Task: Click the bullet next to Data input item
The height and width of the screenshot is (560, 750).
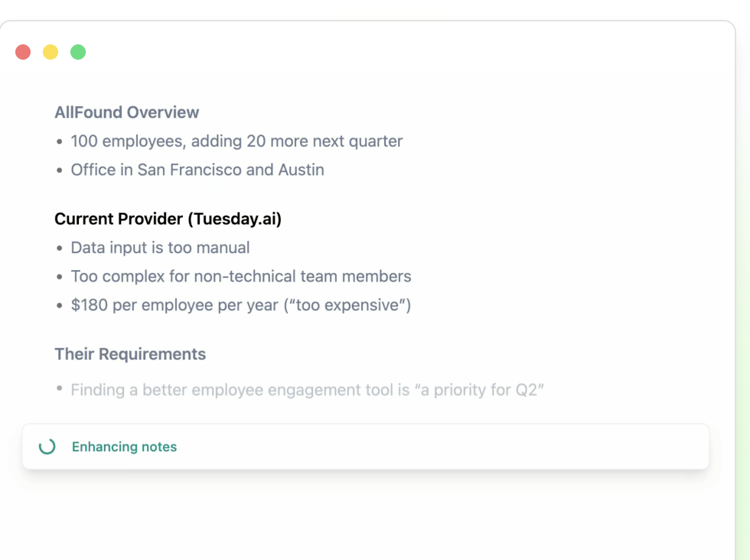Action: 59,247
